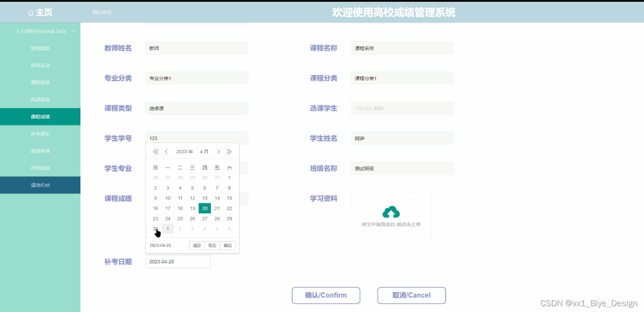This screenshot has height=312, width=644.
Task: Go to next month in the date picker
Action: pos(219,151)
